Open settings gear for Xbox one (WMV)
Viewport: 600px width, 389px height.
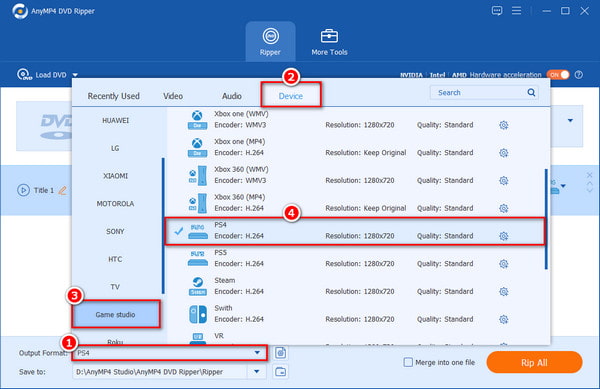coord(504,125)
